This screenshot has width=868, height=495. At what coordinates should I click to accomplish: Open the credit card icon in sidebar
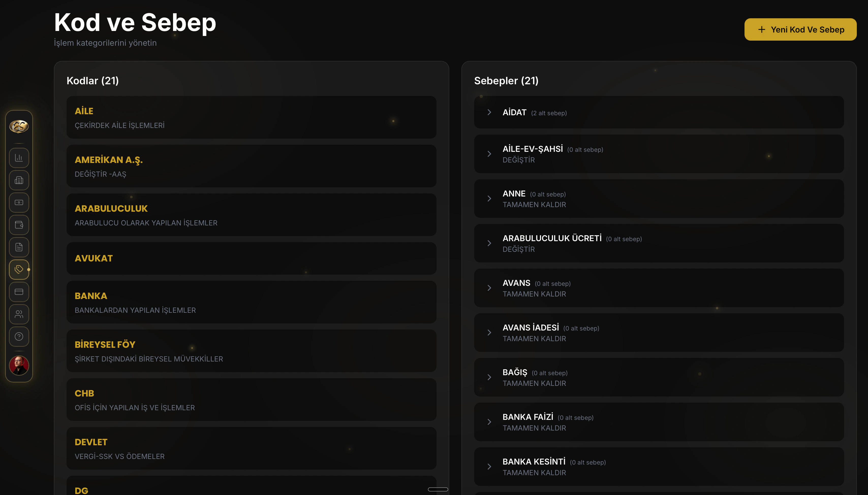(19, 292)
